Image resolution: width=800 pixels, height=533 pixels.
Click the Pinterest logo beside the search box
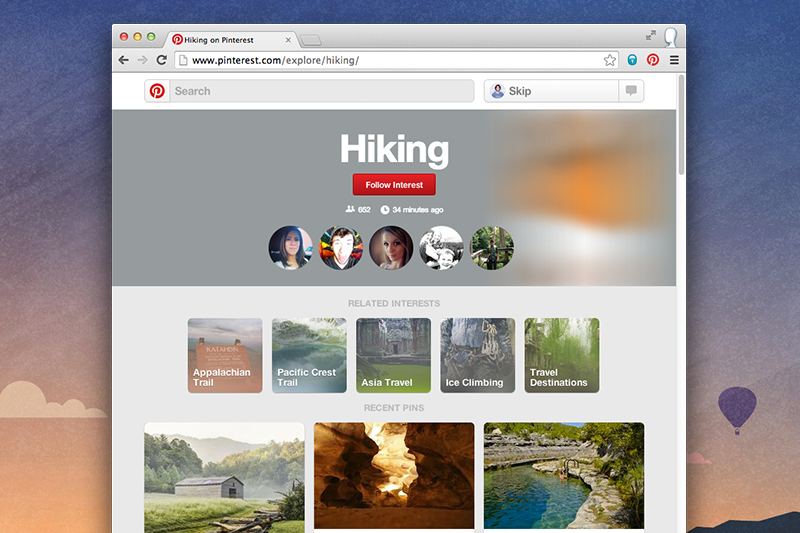tap(157, 91)
